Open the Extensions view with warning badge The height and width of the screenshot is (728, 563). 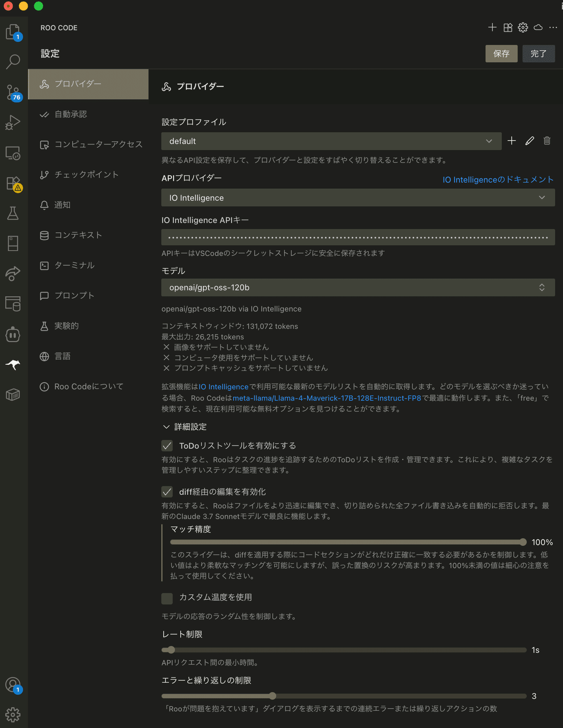(x=14, y=183)
